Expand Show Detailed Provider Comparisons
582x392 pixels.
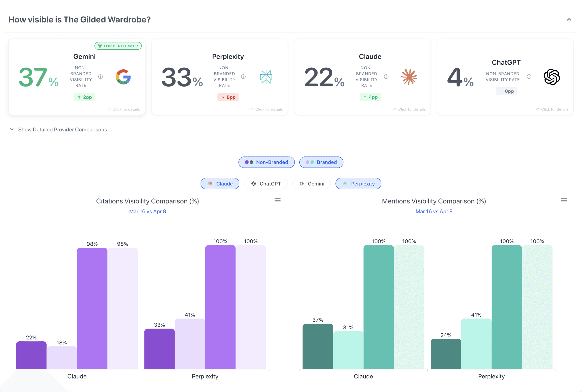58,129
